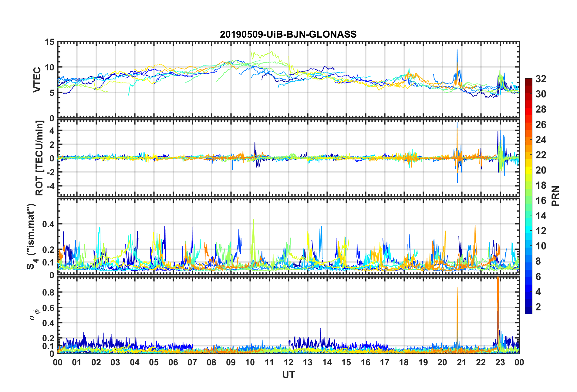
Task: Select S4 axis tick label "0.2"
Action: pyautogui.click(x=48, y=250)
